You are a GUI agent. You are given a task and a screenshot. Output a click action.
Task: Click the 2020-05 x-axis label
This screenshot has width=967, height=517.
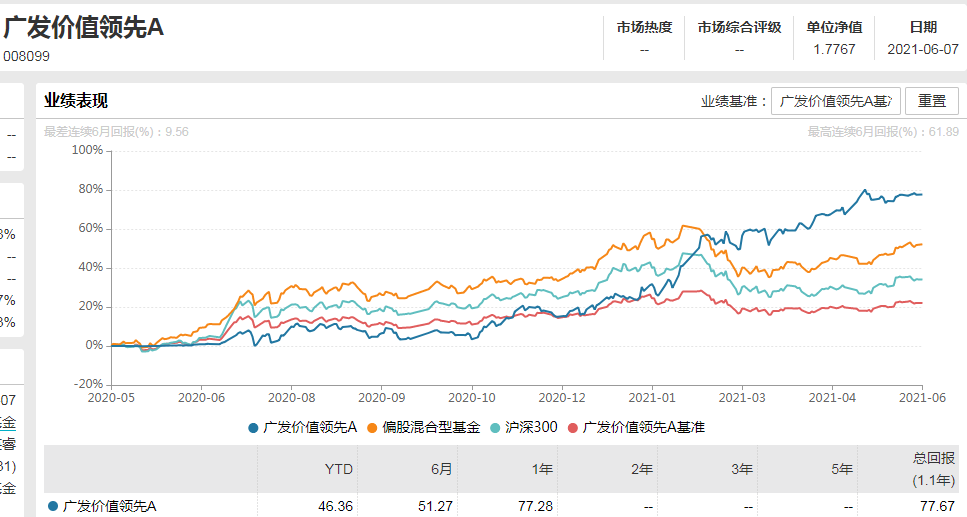point(111,398)
